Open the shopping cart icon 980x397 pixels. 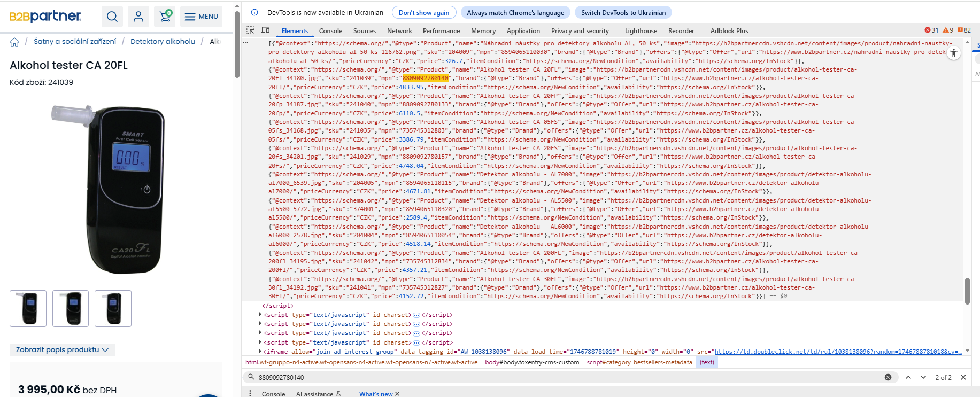pos(165,17)
